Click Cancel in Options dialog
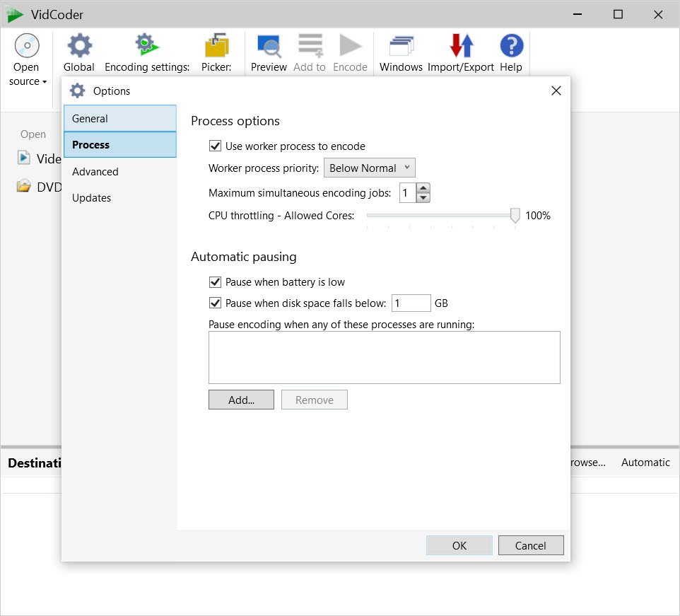Image resolution: width=680 pixels, height=616 pixels. pos(531,545)
